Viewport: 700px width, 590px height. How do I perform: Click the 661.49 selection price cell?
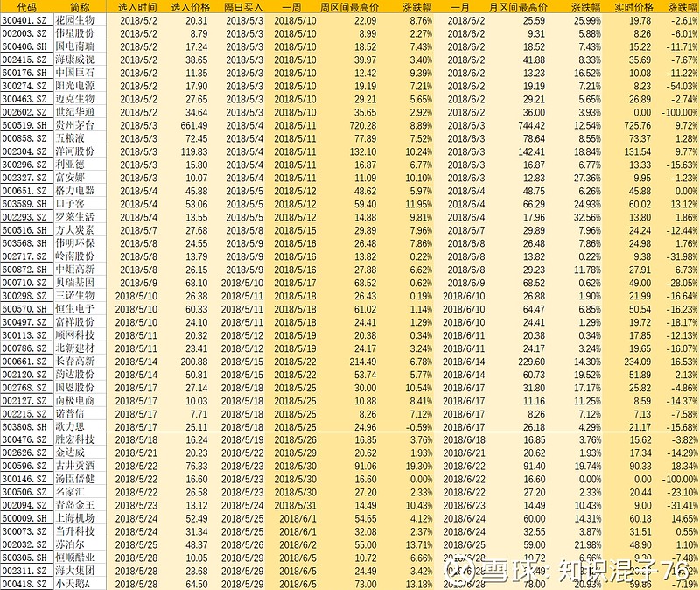coord(194,125)
